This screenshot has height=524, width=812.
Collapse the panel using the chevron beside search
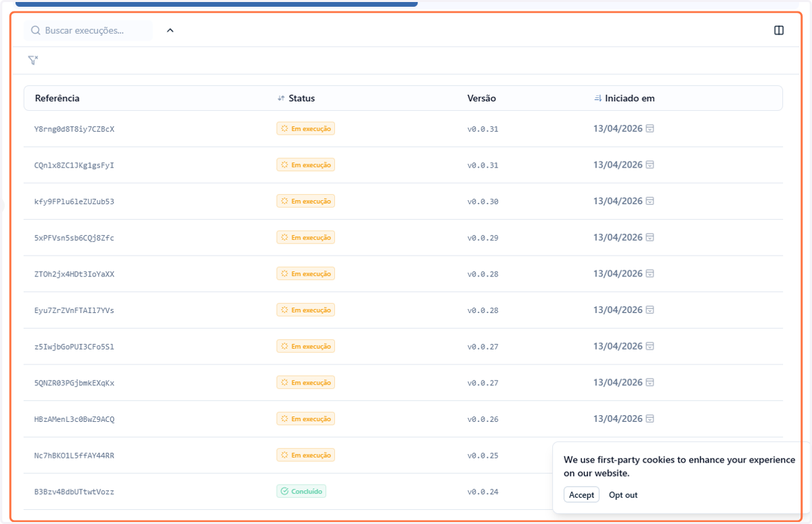171,30
